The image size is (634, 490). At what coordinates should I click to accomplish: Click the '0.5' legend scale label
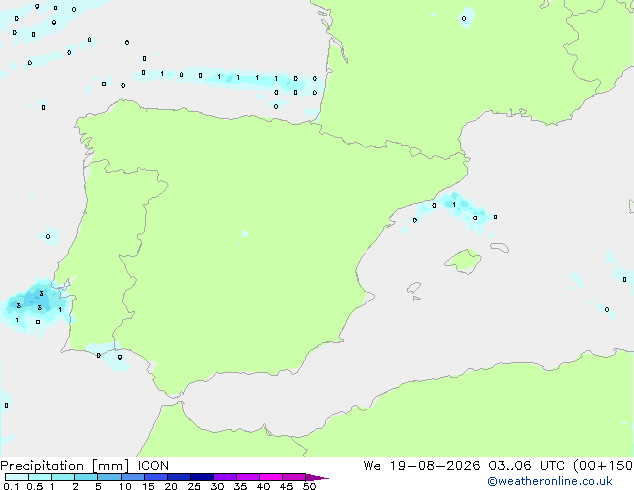pos(35,486)
